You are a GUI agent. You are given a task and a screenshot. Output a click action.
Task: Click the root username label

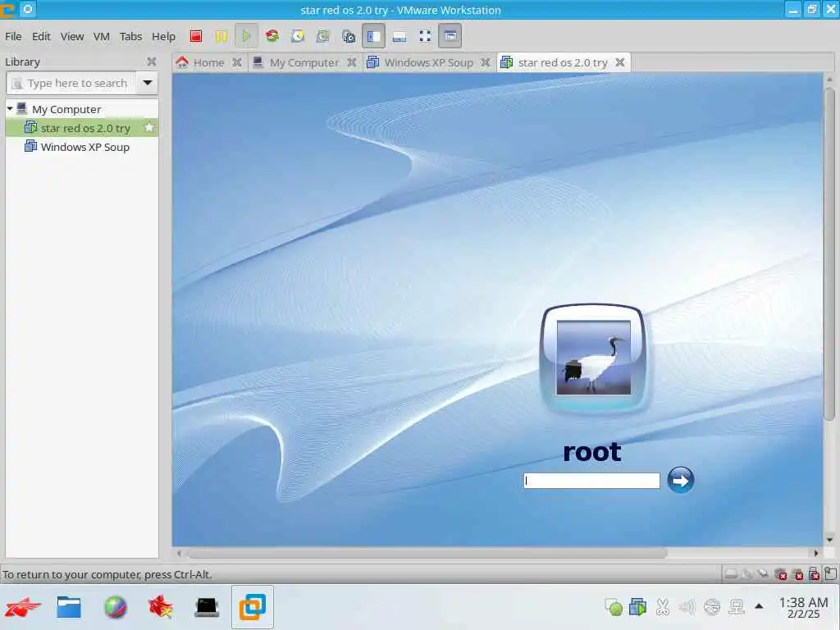tap(592, 452)
